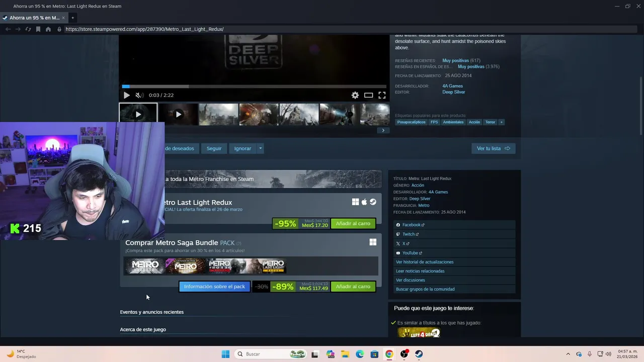The image size is (644, 362).
Task: Click the Ignorar button
Action: [243, 148]
